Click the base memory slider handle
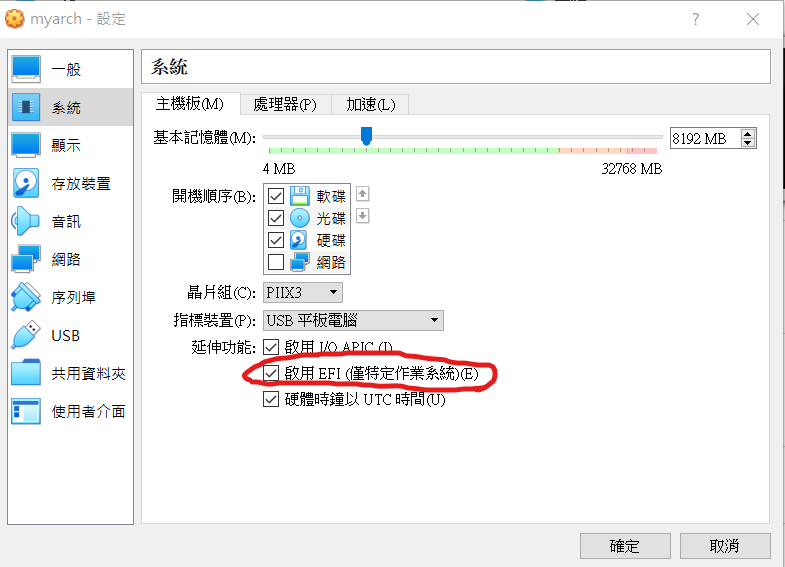 (x=366, y=136)
